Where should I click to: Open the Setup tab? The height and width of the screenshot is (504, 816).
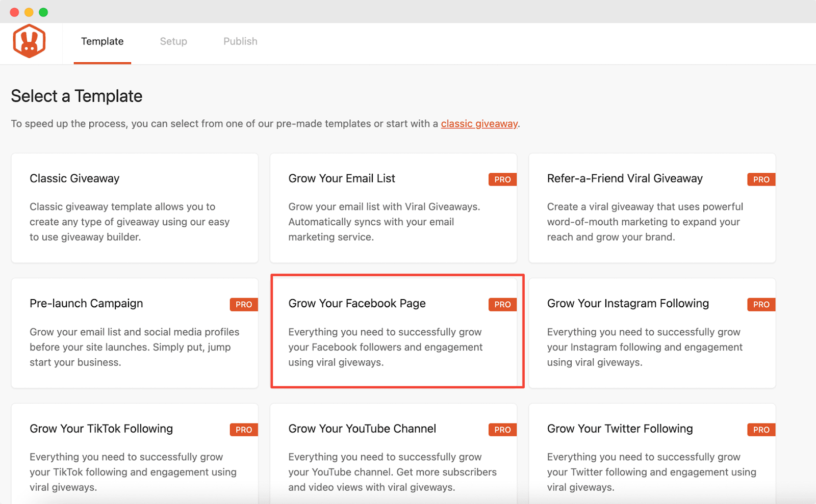[173, 41]
